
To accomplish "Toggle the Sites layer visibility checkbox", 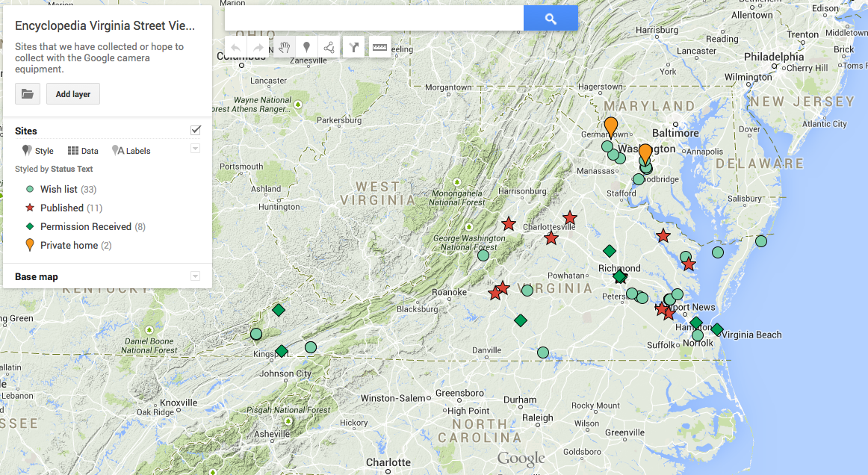I will coord(196,130).
